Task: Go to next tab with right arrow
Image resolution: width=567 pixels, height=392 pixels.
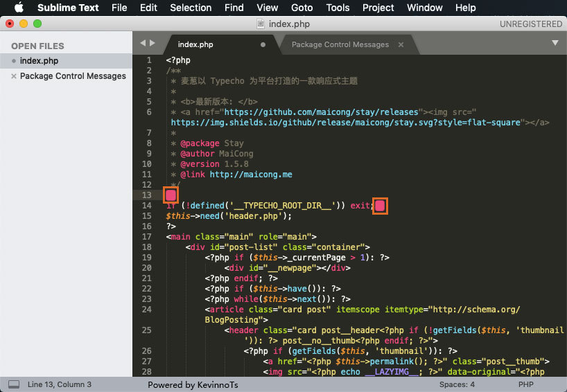Action: pos(152,43)
